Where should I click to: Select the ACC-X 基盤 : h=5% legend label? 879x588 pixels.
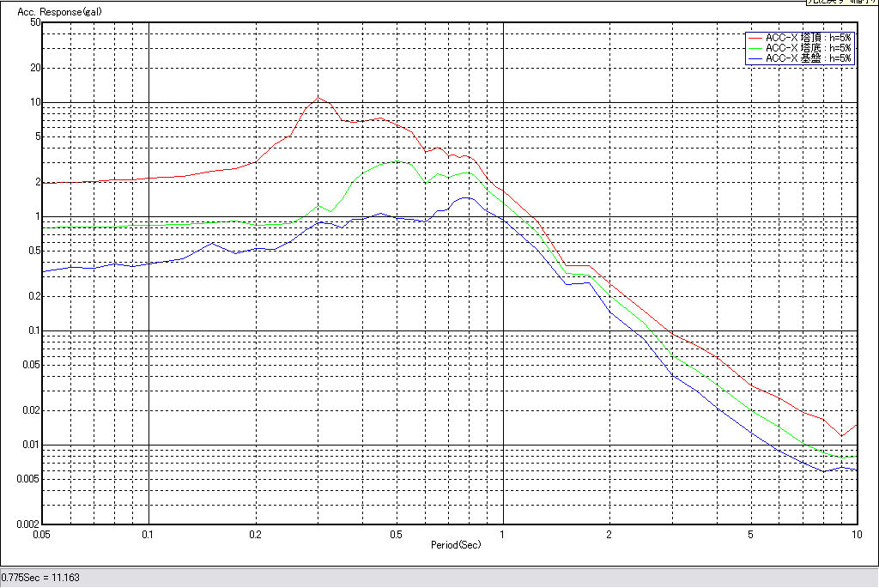coord(808,58)
